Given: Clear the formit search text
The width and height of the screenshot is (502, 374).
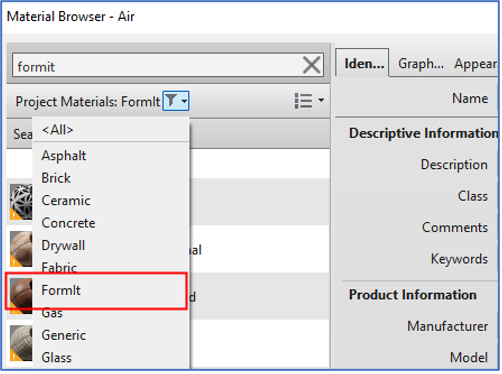Looking at the screenshot, I should coord(312,65).
